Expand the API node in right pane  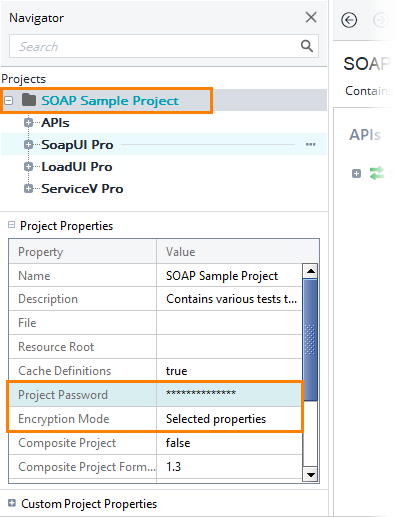pyautogui.click(x=356, y=173)
